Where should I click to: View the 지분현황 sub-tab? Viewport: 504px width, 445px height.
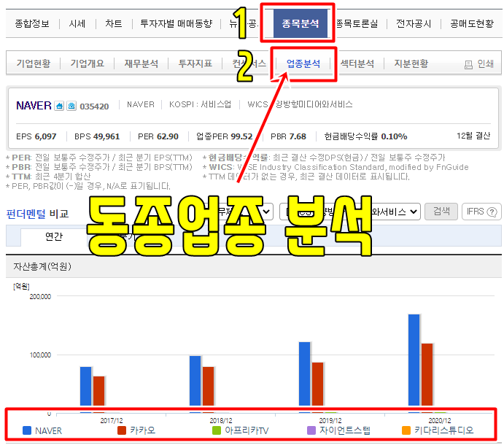coord(411,63)
